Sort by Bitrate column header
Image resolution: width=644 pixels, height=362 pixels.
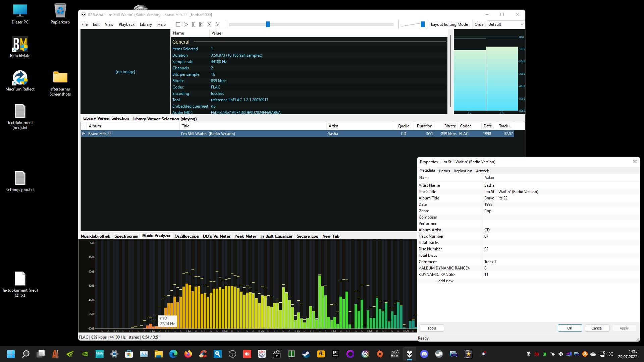click(x=446, y=126)
